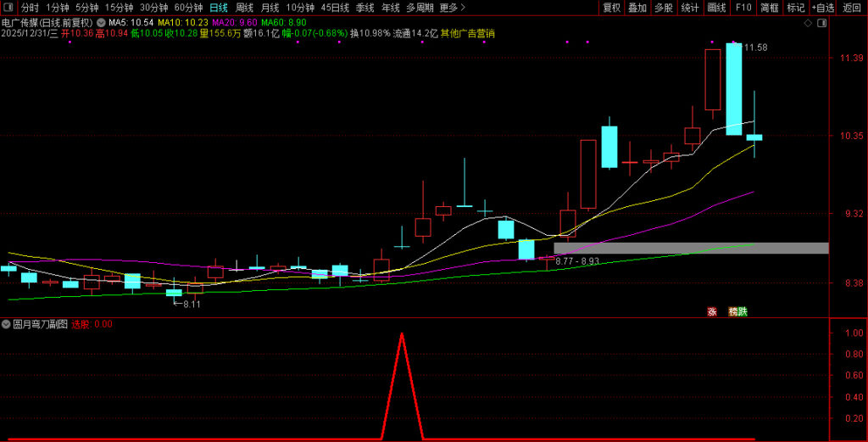Click the 返回 back button
Image resolution: width=868 pixels, height=442 pixels.
coord(852,8)
